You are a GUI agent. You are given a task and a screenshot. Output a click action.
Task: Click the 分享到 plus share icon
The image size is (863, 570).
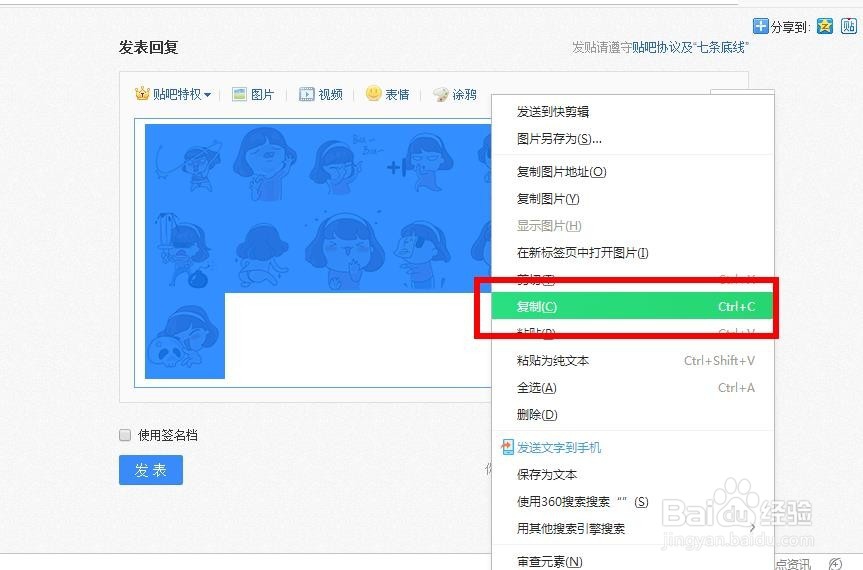760,26
